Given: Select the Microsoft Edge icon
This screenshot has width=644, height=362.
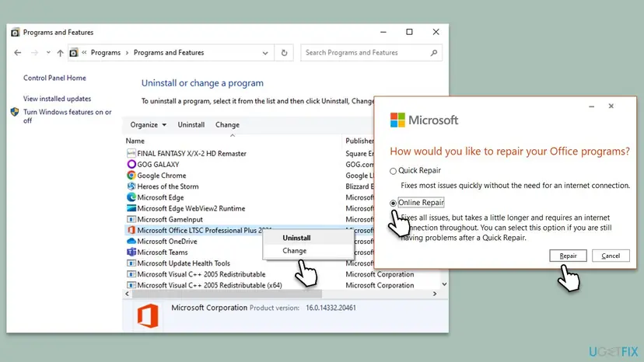Looking at the screenshot, I should (x=131, y=197).
